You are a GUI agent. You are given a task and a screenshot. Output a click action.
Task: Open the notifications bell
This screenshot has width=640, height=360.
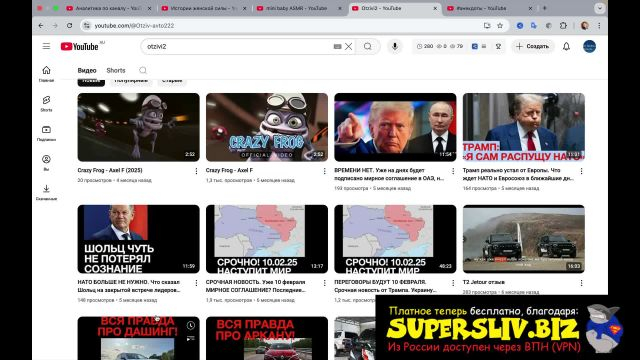tap(566, 47)
